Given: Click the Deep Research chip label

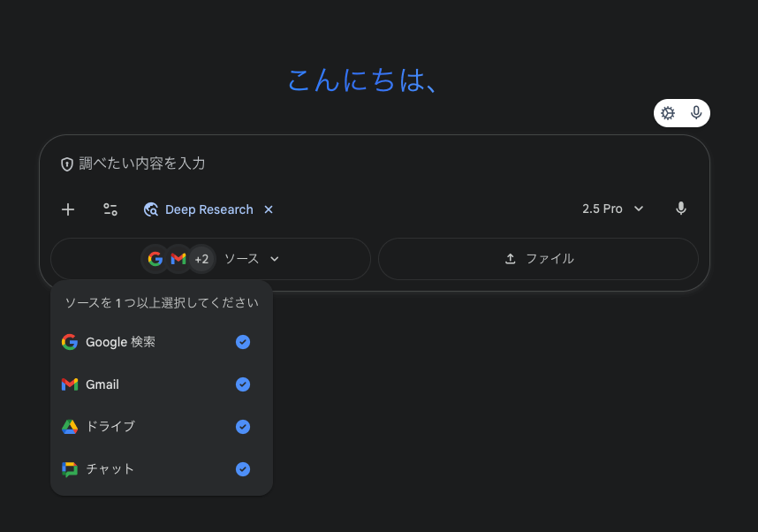Looking at the screenshot, I should tap(209, 209).
